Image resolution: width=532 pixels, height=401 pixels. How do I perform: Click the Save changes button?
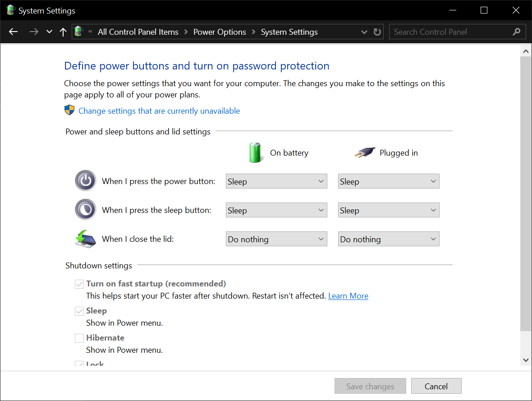(x=370, y=386)
